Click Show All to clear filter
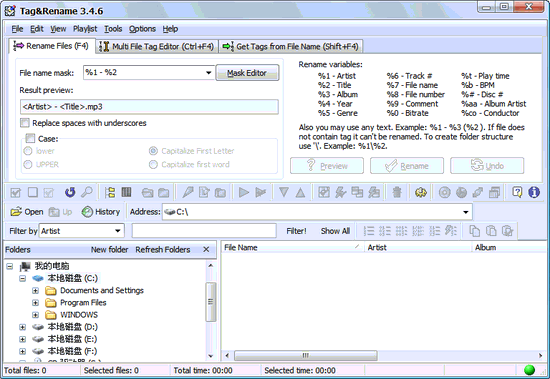Viewport: 550px width, 379px height. click(x=335, y=231)
